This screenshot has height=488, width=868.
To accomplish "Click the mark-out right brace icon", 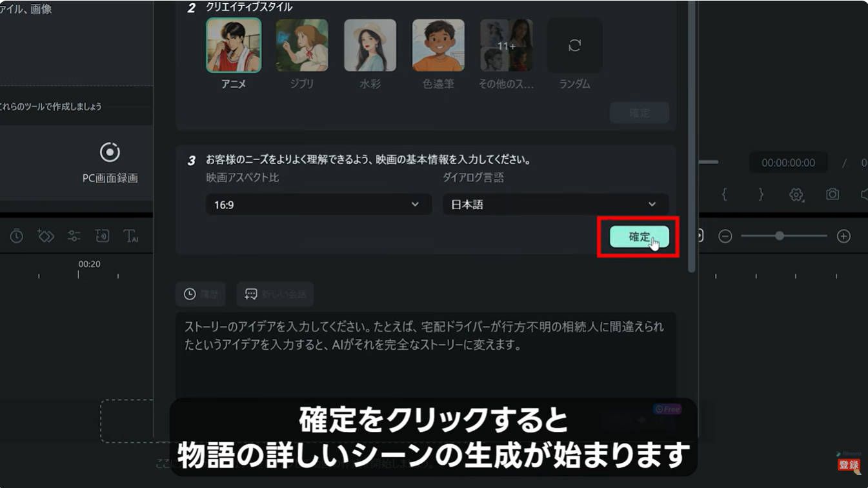I will coord(761,194).
